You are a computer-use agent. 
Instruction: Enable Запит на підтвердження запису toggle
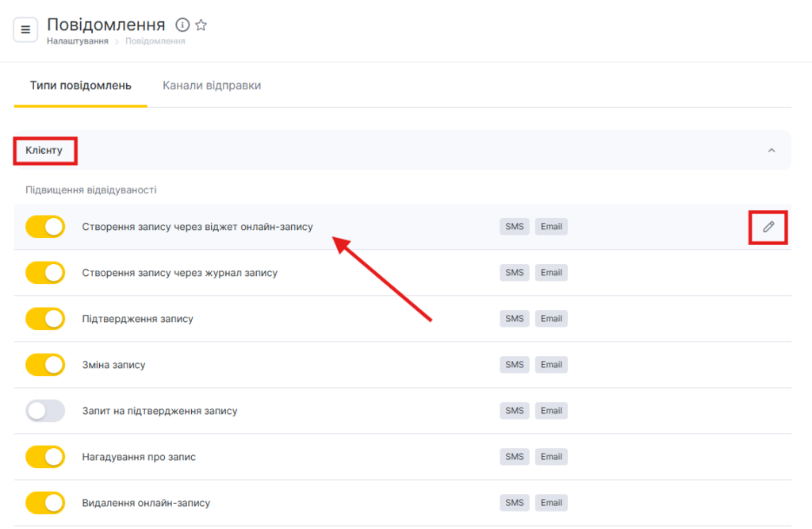45,411
